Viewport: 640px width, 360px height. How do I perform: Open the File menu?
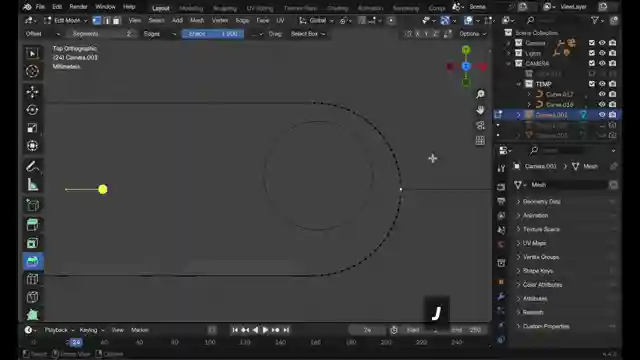click(x=40, y=7)
